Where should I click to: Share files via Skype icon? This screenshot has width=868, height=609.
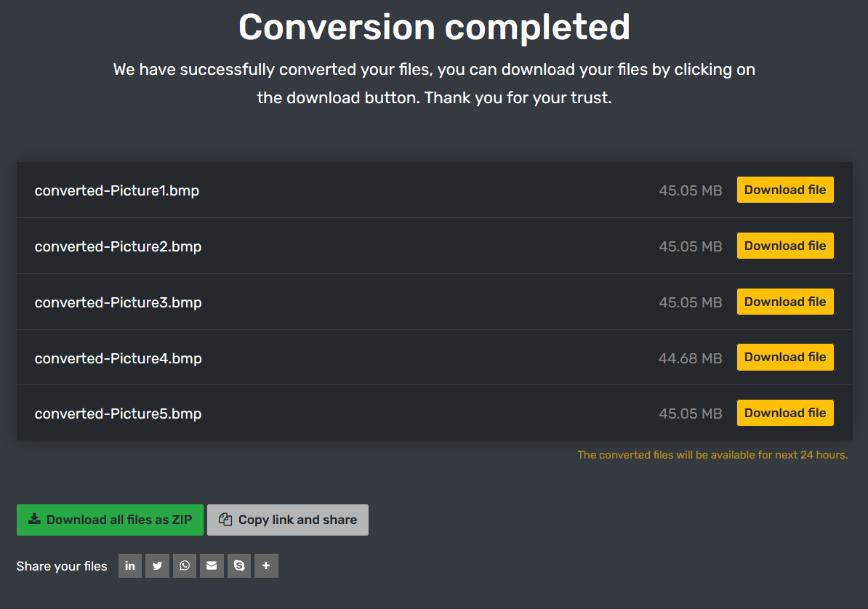[239, 566]
